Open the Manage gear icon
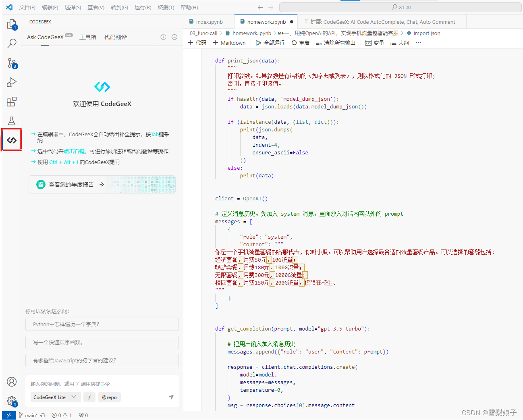The width and height of the screenshot is (523, 420). [x=12, y=401]
